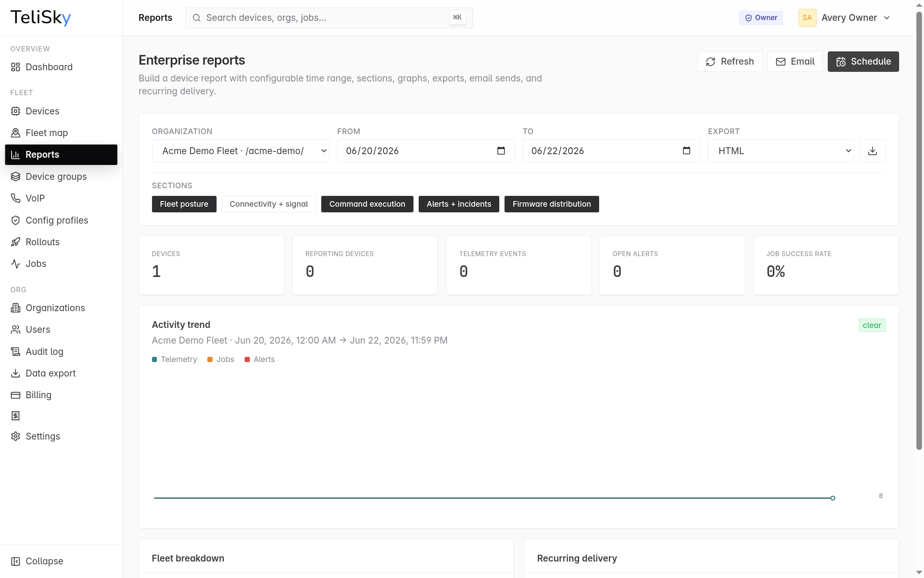Click the TeliSky logo

click(41, 18)
